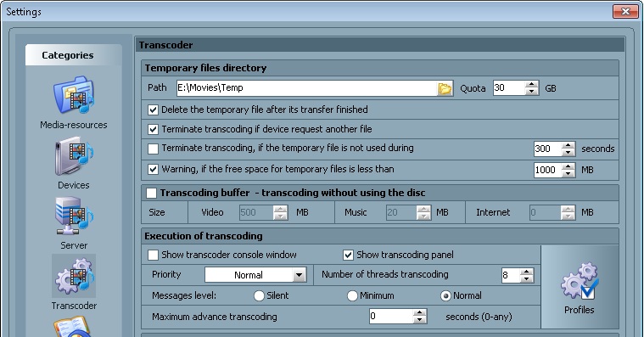Image resolution: width=644 pixels, height=337 pixels.
Task: Click the 300 seconds input field
Action: point(548,149)
